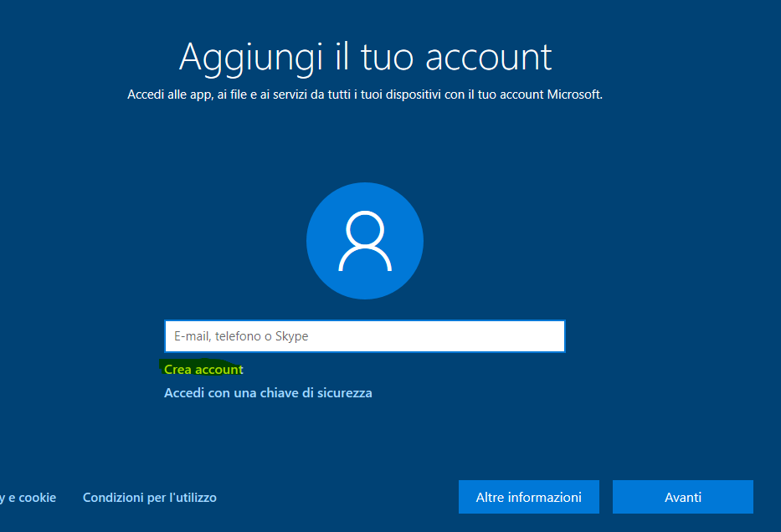Open the Crea account link

[203, 369]
